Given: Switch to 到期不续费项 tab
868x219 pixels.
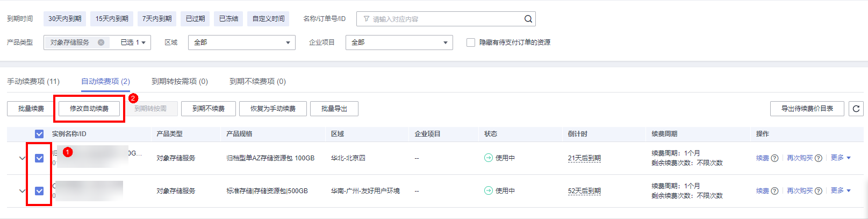Looking at the screenshot, I should pos(257,81).
